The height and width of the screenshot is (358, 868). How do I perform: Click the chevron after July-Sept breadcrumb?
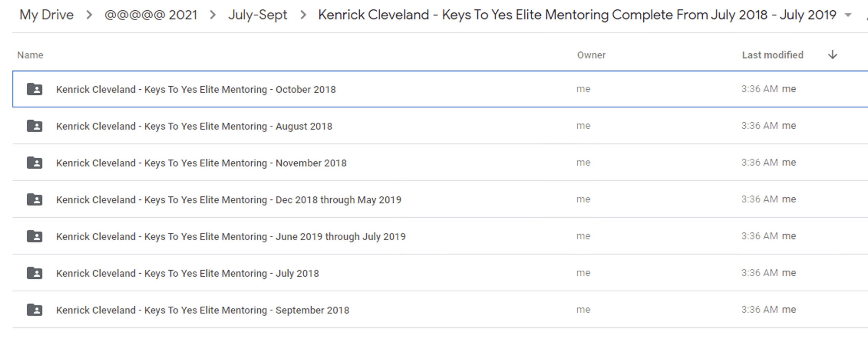coord(303,15)
